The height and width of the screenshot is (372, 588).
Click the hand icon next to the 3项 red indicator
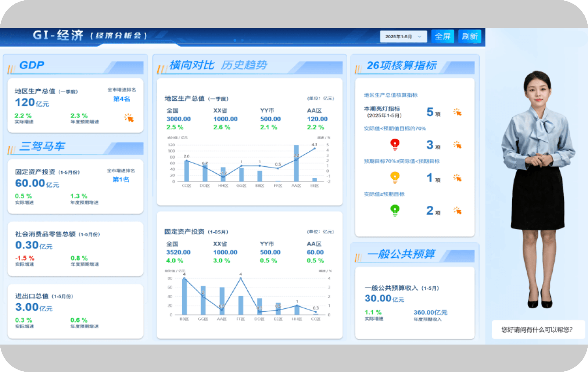coord(457,146)
